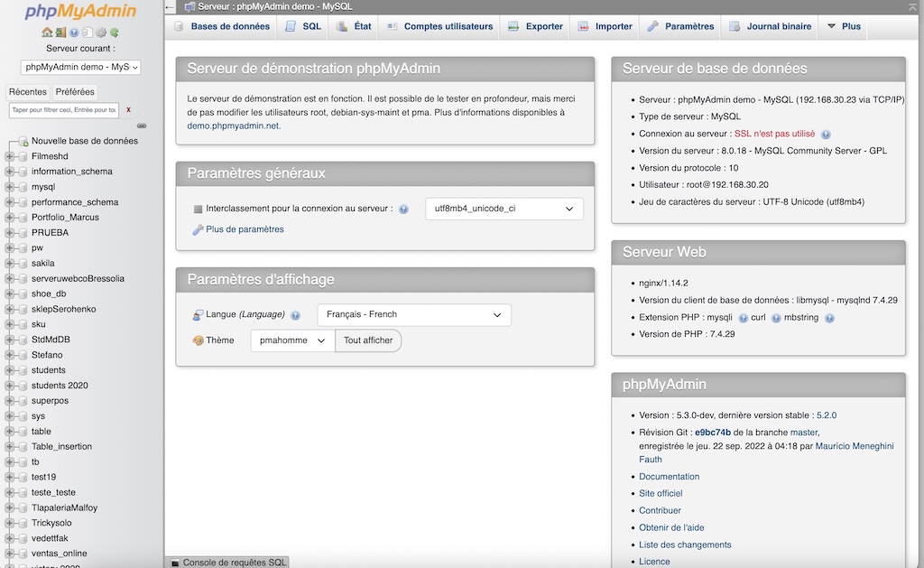Click the new database icon in tree
Screen dimensions: 924x568
(x=23, y=141)
